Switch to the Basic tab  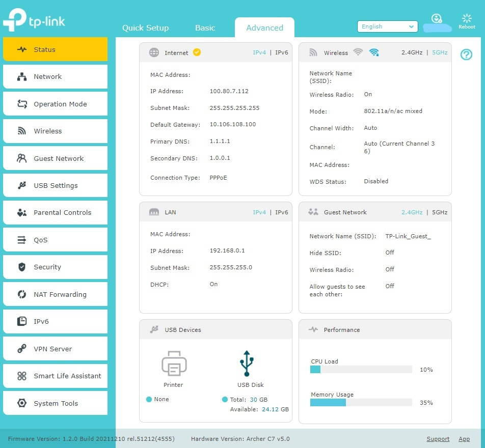[205, 28]
